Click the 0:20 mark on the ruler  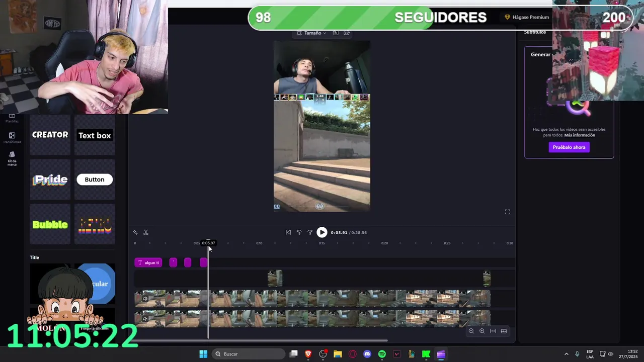click(x=384, y=243)
